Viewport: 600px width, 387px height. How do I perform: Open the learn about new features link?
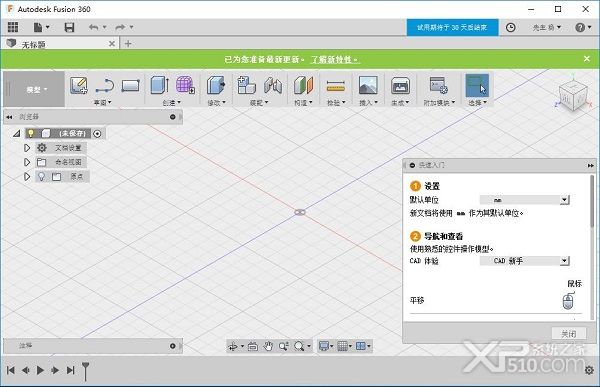pos(335,60)
